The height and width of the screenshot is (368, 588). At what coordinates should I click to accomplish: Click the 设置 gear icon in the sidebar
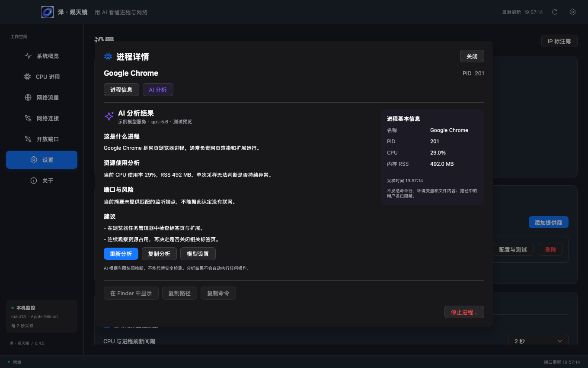pos(34,160)
